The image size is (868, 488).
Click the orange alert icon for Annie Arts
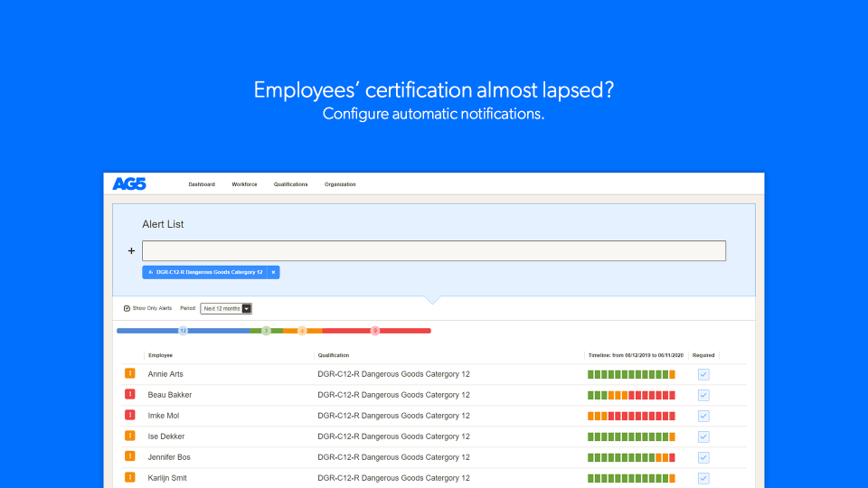(129, 373)
